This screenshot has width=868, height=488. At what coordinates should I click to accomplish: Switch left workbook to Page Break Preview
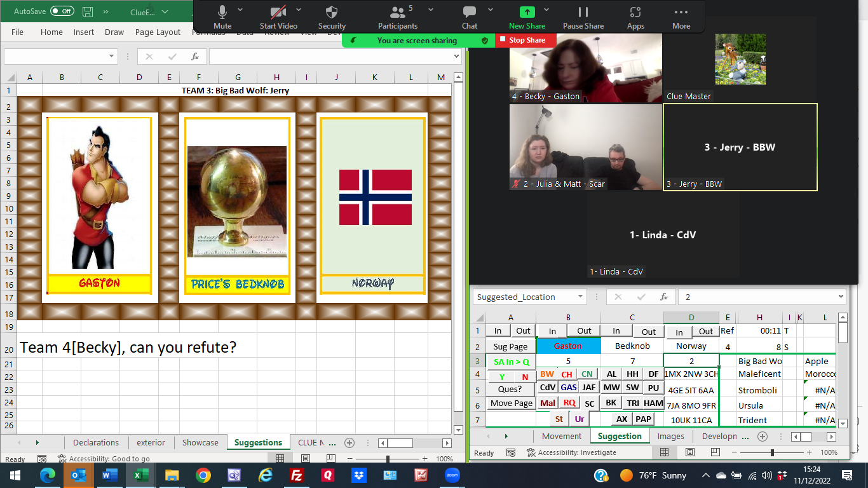coord(331,459)
